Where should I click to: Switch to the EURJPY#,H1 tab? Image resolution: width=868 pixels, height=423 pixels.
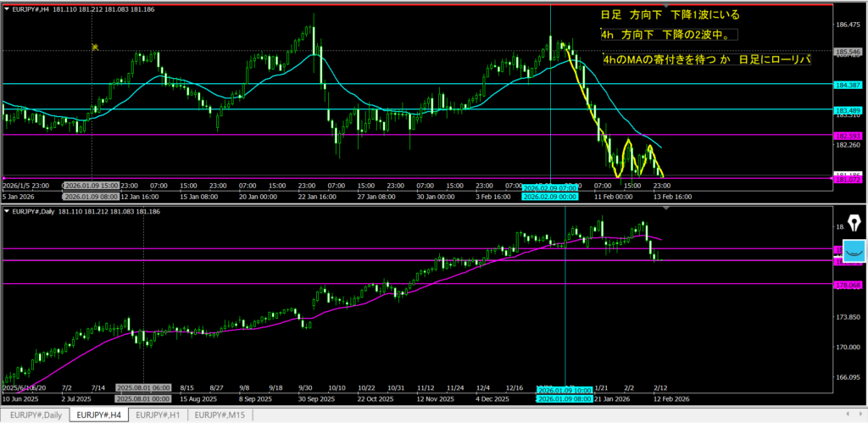(158, 415)
